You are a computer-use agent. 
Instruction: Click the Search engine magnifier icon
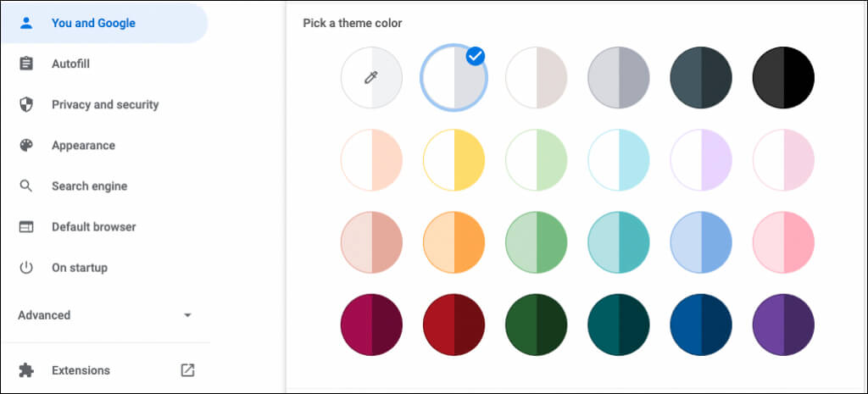[26, 186]
